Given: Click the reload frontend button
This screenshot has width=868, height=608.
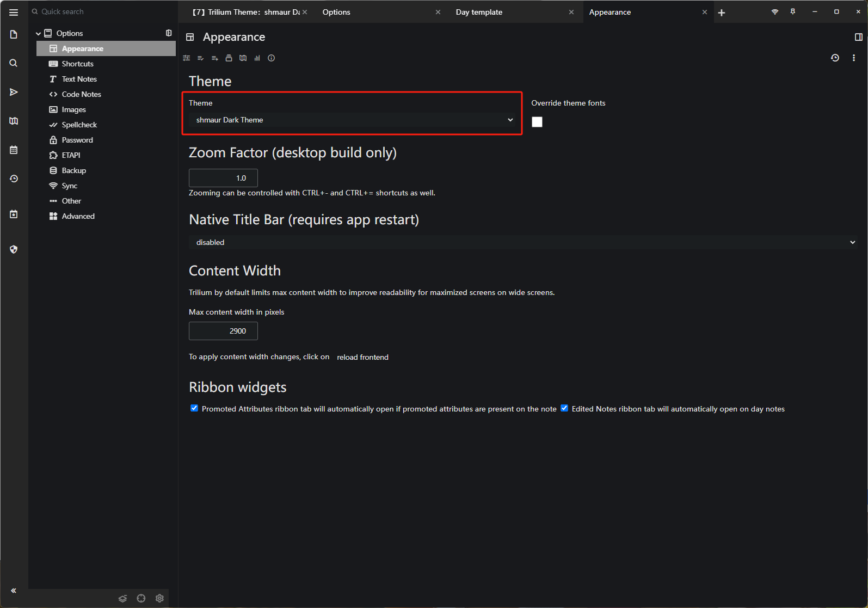Looking at the screenshot, I should click(362, 357).
